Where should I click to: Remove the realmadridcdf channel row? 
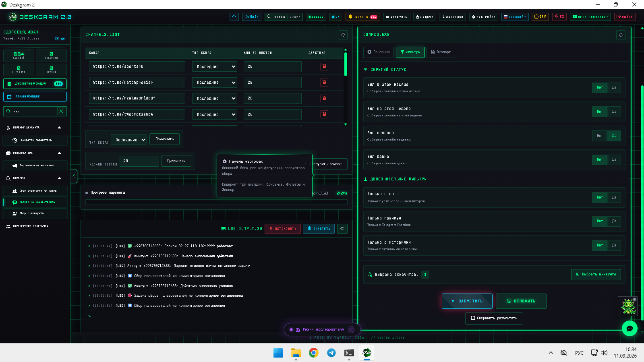point(324,98)
